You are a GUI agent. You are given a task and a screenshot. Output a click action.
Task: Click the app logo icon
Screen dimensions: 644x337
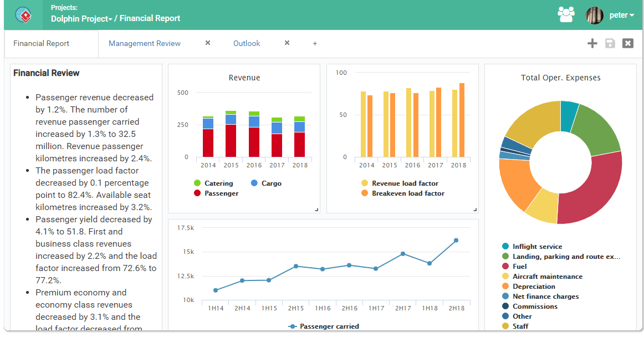pyautogui.click(x=23, y=15)
